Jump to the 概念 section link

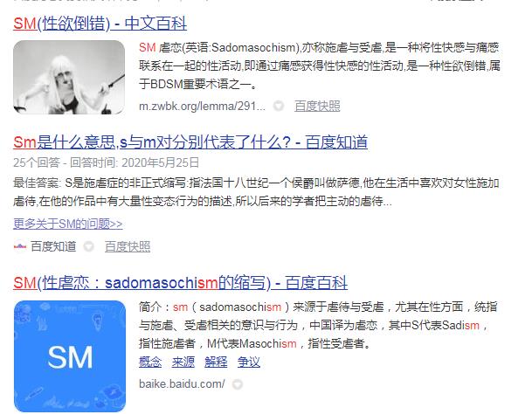tap(150, 362)
